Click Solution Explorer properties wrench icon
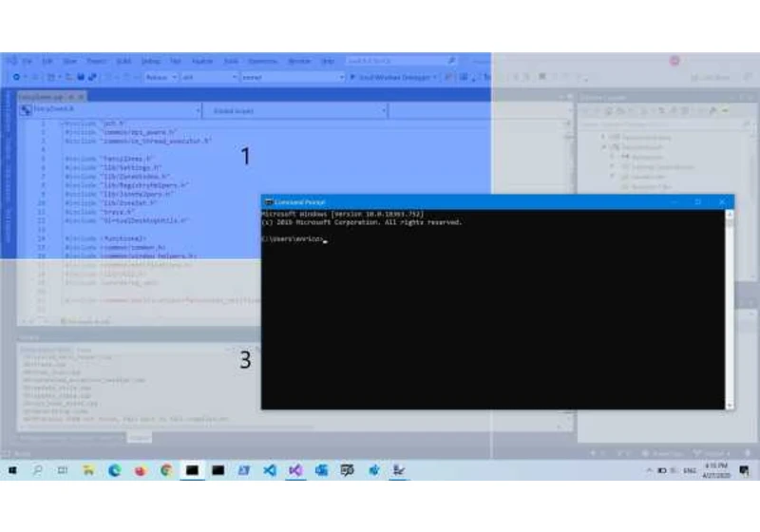The width and height of the screenshot is (760, 532). click(712, 111)
